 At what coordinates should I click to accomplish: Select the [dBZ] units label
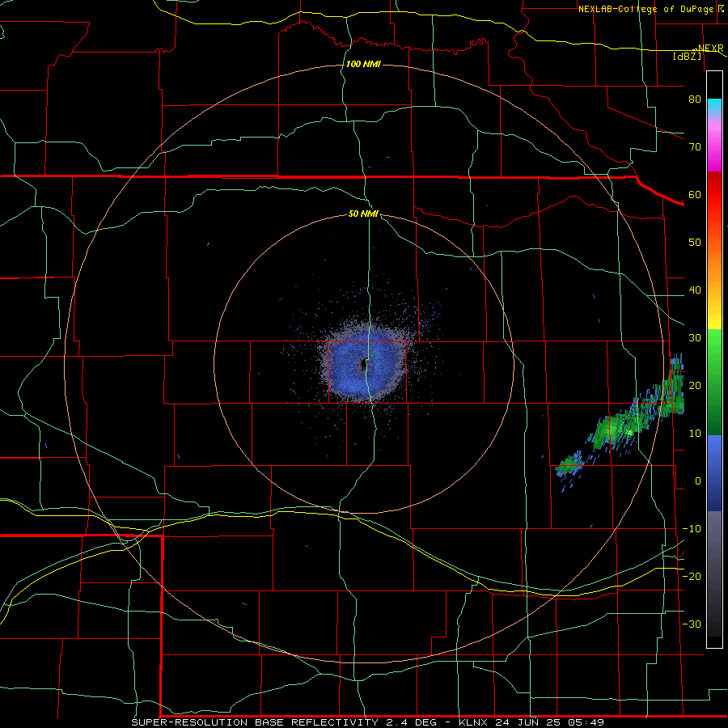(687, 56)
